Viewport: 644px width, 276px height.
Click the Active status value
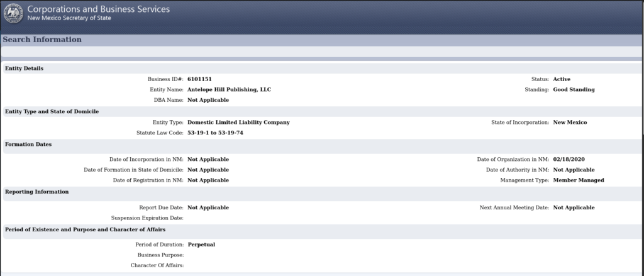click(562, 79)
